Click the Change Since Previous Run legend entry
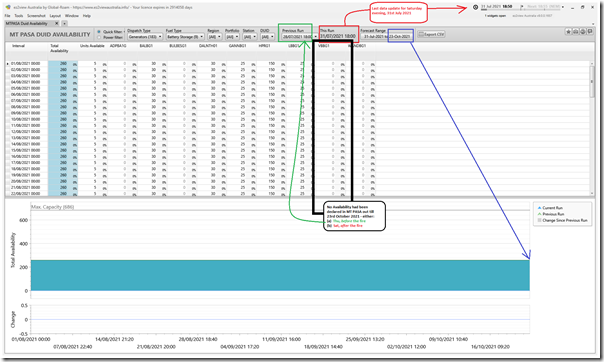The width and height of the screenshot is (604, 362). point(562,220)
